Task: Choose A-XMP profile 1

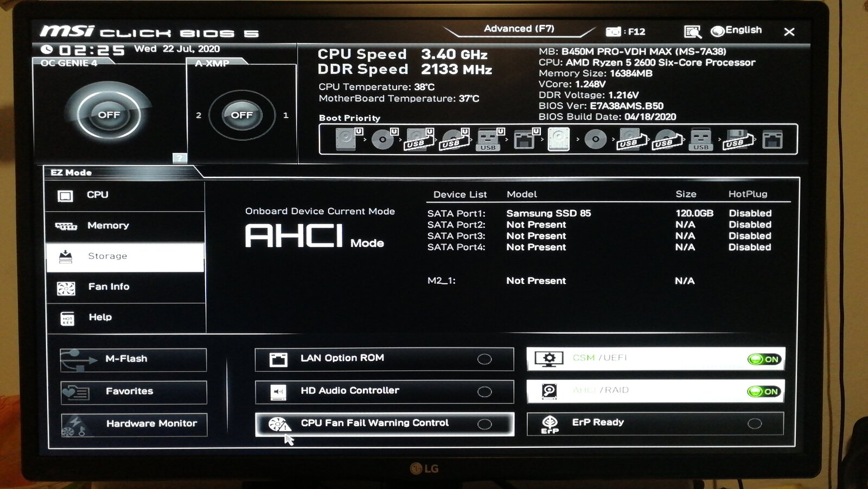Action: 286,115
